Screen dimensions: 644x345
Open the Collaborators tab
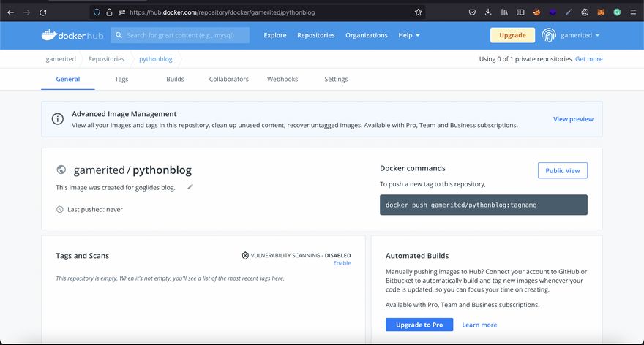228,79
